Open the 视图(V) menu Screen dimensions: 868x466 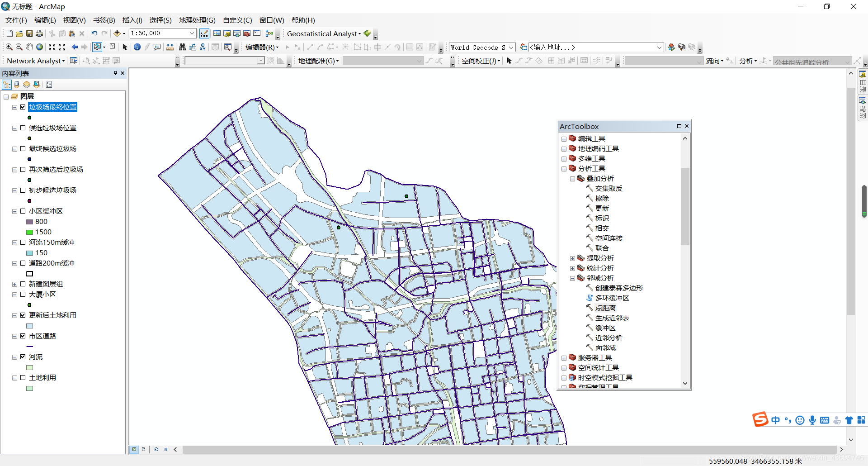(x=74, y=20)
